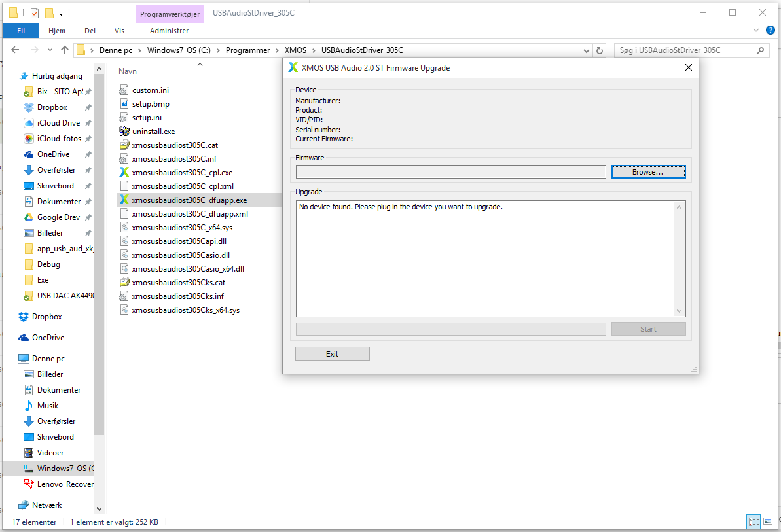
Task: Click Programmer breadcrumb in address bar
Action: [x=247, y=50]
